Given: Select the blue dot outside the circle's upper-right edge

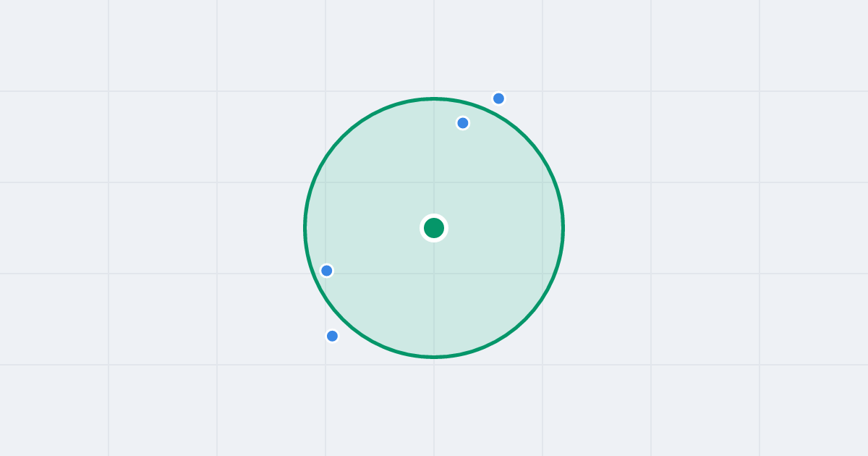Looking at the screenshot, I should point(498,98).
